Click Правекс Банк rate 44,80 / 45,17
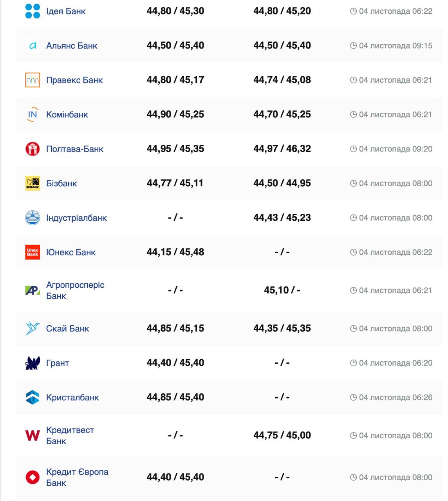 (x=175, y=80)
